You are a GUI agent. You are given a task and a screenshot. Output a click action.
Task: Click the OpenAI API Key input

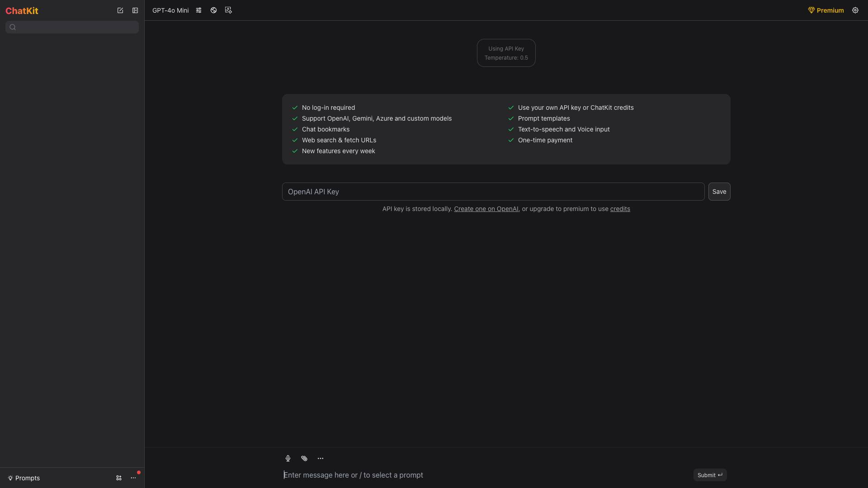(x=493, y=192)
